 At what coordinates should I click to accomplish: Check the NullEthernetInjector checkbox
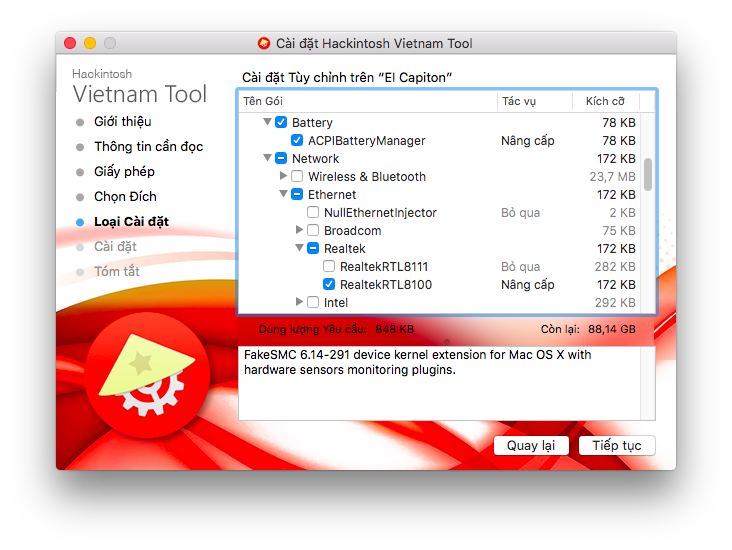tap(313, 213)
